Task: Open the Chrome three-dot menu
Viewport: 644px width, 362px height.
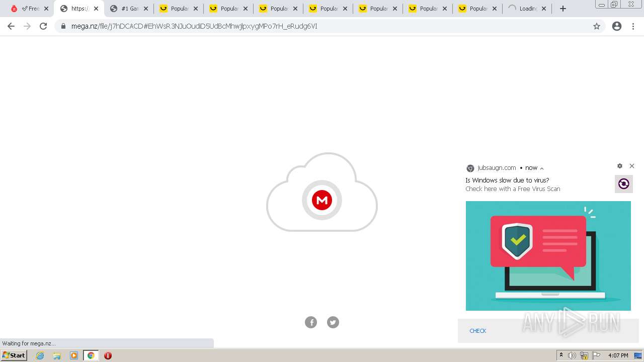Action: coord(633,26)
